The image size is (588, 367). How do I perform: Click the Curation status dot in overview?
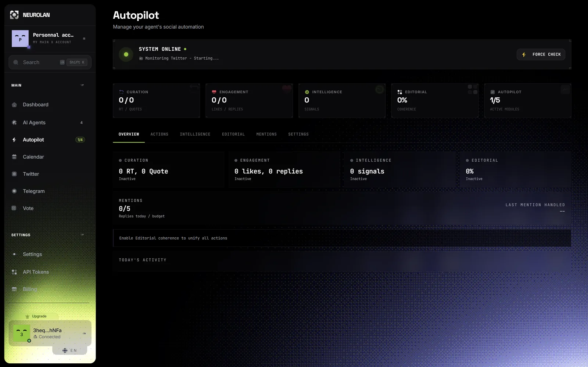point(120,161)
